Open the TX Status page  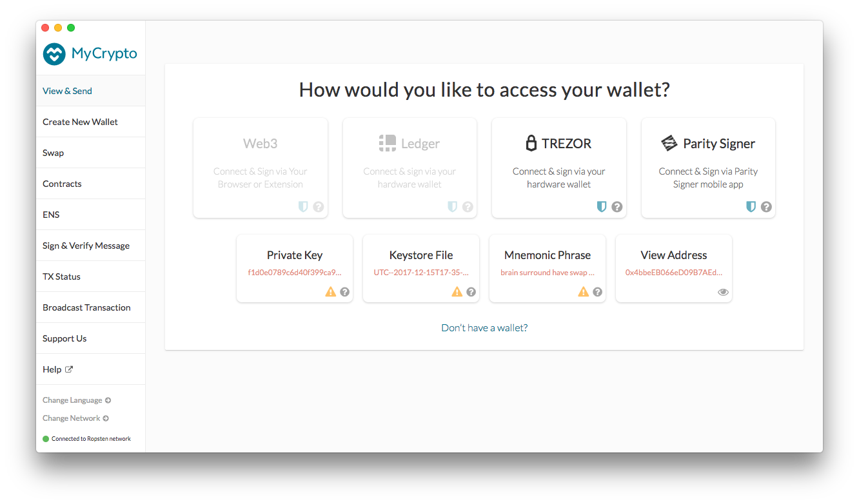pos(61,276)
